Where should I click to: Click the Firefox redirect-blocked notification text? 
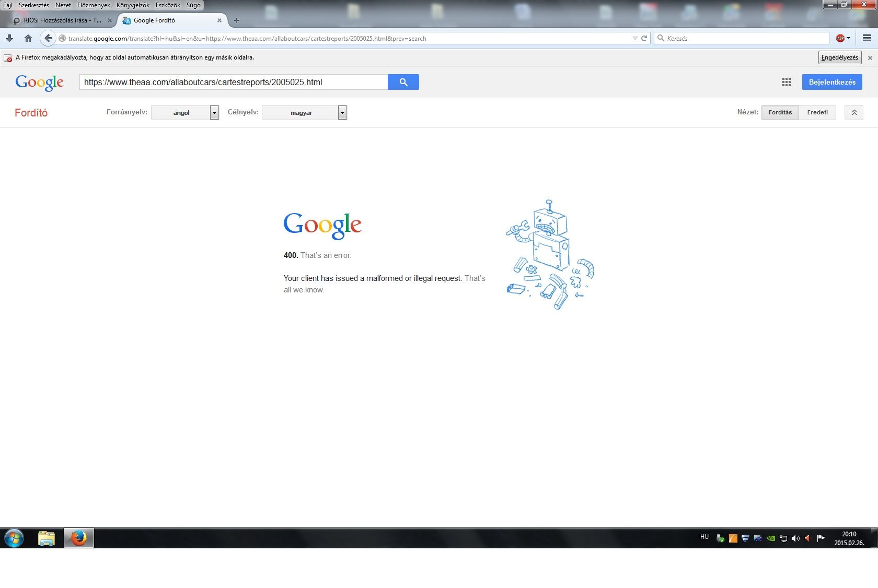click(x=135, y=57)
